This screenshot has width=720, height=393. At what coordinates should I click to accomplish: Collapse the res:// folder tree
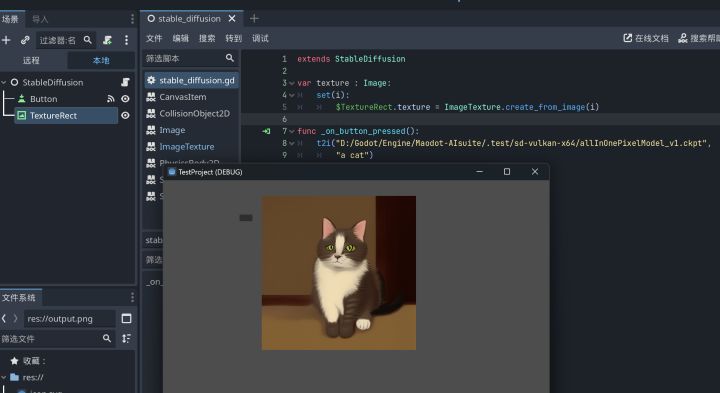pyautogui.click(x=4, y=377)
